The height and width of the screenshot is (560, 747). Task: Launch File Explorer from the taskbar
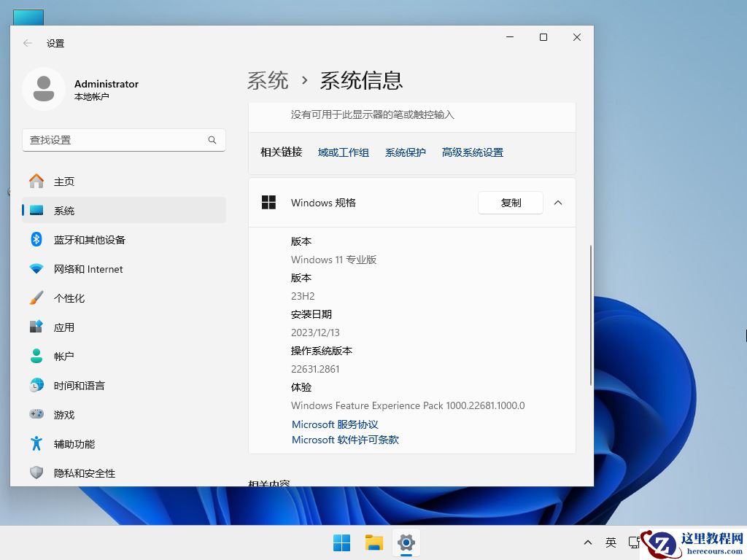click(373, 542)
